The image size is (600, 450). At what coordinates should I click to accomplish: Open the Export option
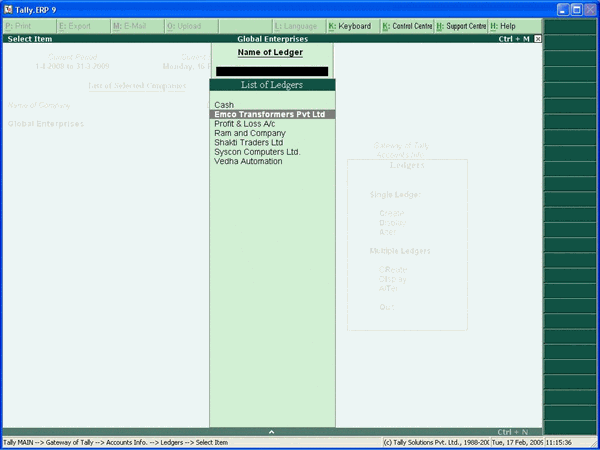[83, 26]
